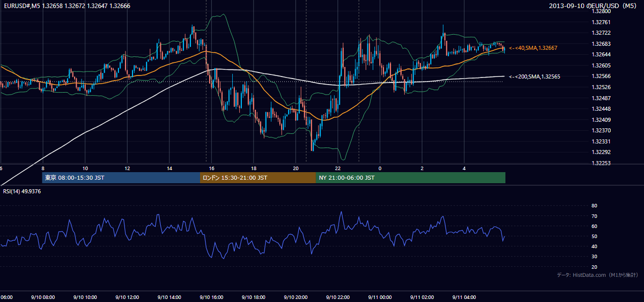Click the 1.32292 price axis label
644x302 pixels.
(x=601, y=152)
